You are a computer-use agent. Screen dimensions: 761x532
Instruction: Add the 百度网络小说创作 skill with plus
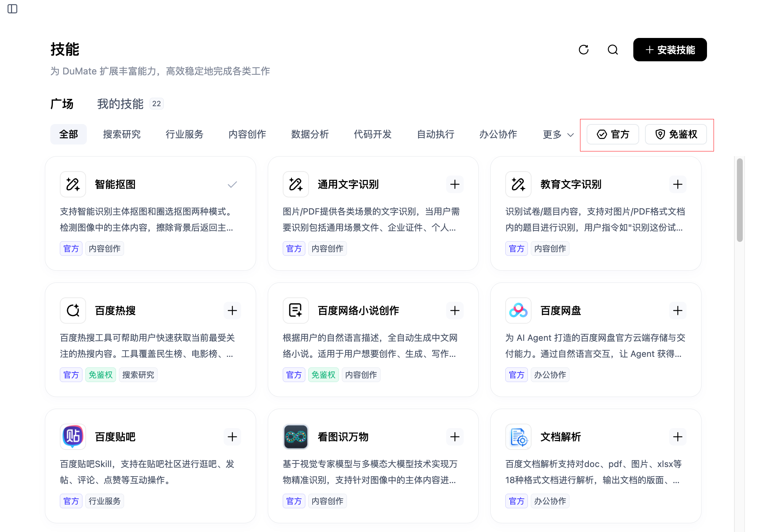coord(455,311)
